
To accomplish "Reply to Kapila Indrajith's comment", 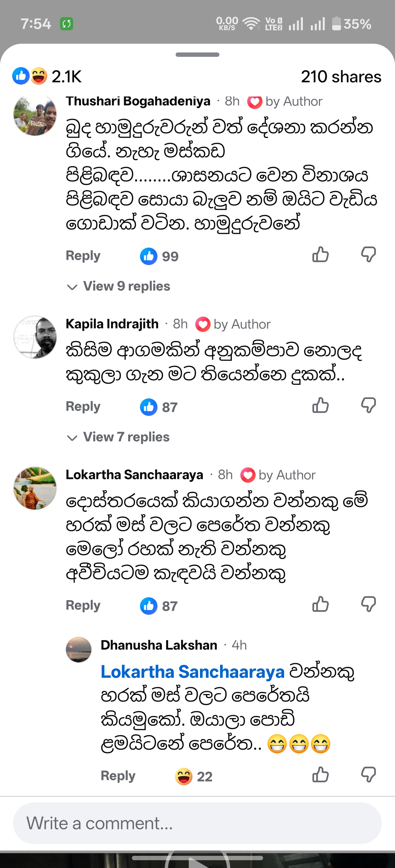I will click(83, 407).
